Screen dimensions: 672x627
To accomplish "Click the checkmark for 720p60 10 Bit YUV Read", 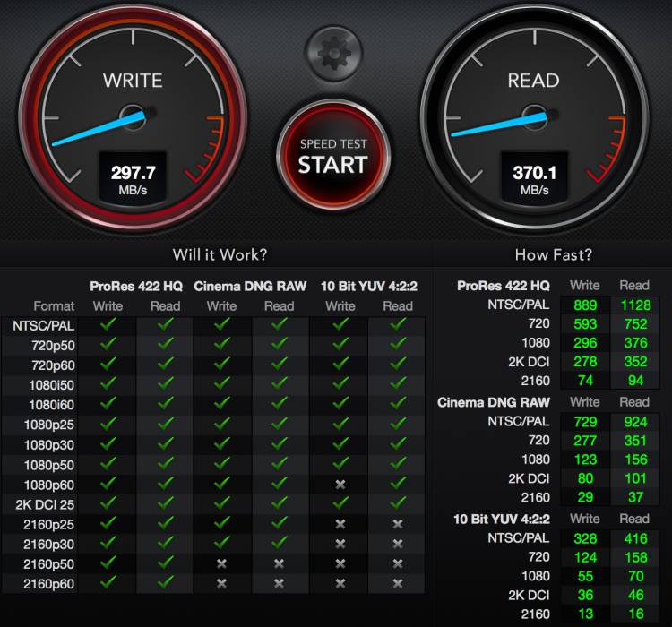I will tap(398, 364).
